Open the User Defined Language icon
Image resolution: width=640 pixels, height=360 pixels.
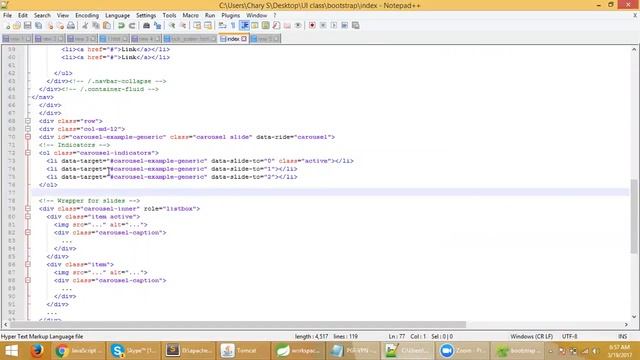[x=255, y=25]
